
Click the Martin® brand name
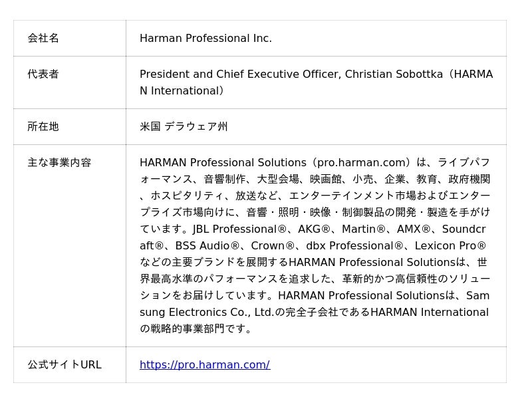point(364,229)
